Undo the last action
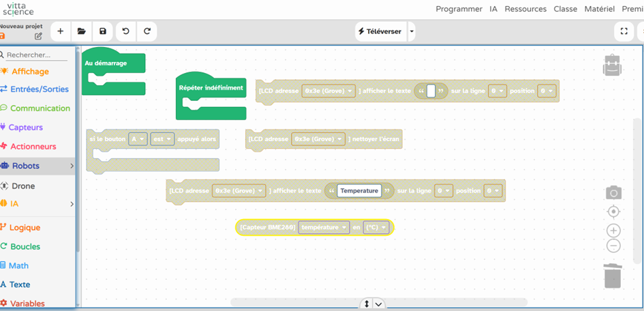Image resolution: width=644 pixels, height=311 pixels. (125, 31)
